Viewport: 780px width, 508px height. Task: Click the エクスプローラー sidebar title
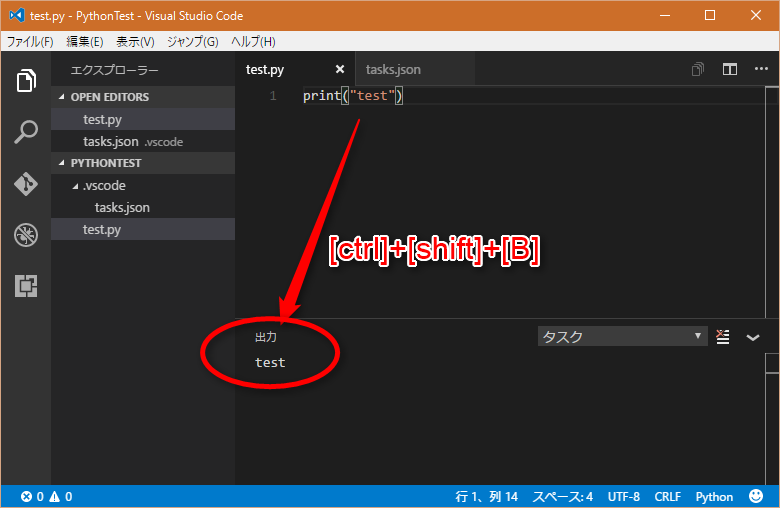(x=114, y=70)
